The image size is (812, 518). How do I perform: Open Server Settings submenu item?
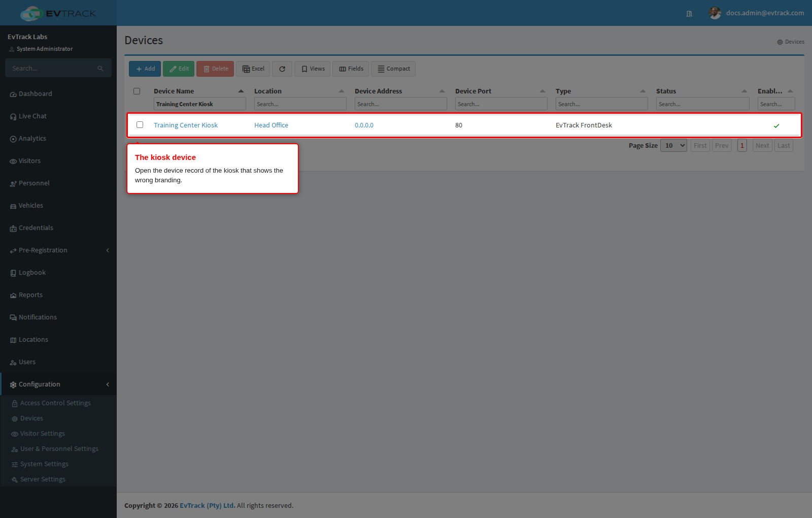click(x=43, y=479)
